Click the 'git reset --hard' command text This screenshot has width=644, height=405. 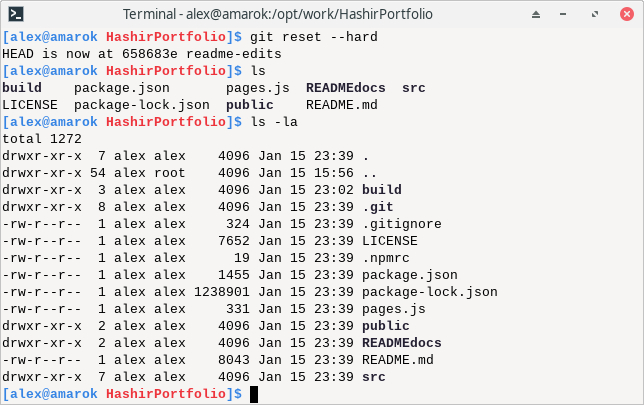314,37
